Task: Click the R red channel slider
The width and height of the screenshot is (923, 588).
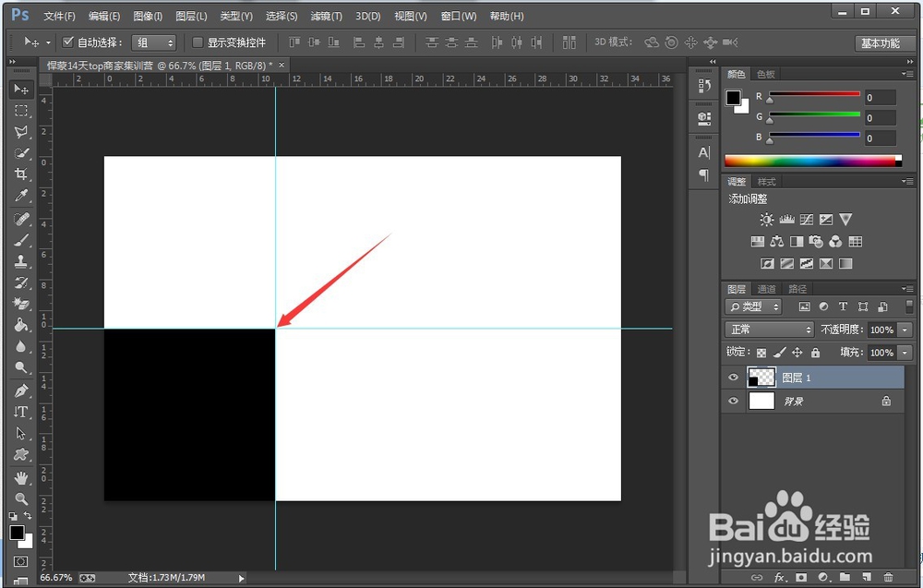Action: [815, 94]
